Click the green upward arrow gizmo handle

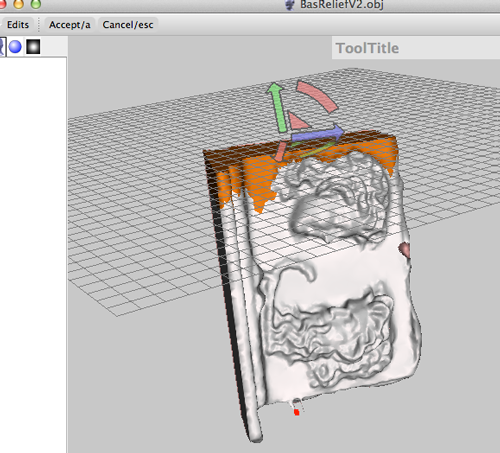279,107
